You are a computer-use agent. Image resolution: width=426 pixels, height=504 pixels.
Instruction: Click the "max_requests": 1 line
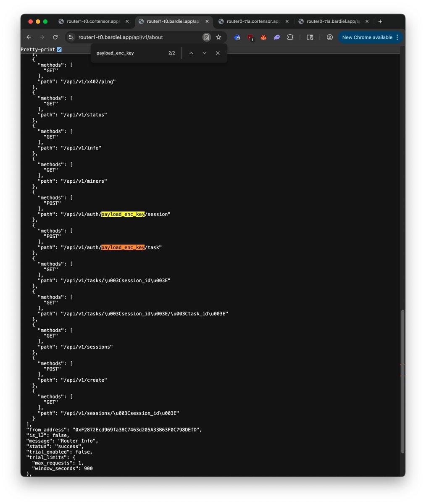58,463
